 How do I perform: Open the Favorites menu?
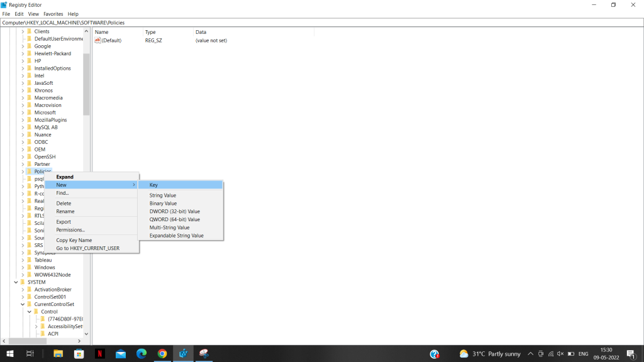click(53, 13)
